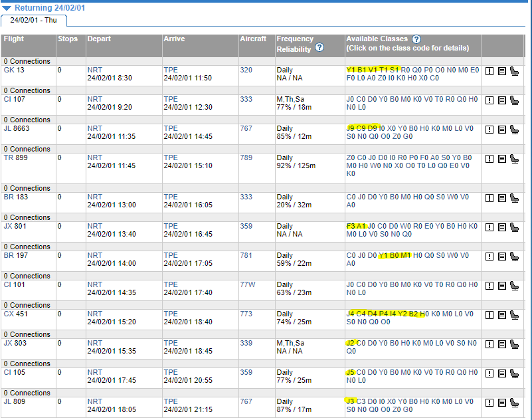
Task: Open seat map icon for TR 899
Action: 515,159
